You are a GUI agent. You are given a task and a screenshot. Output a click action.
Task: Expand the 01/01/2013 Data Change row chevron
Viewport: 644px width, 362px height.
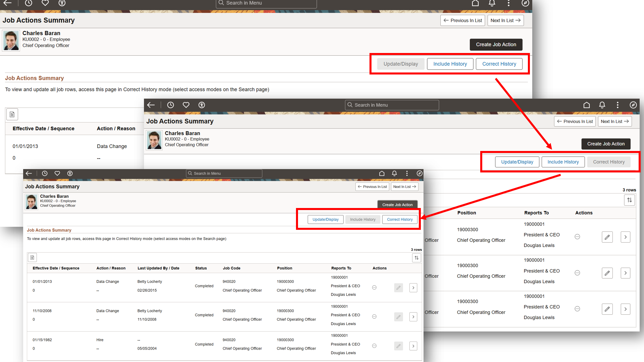point(413,288)
